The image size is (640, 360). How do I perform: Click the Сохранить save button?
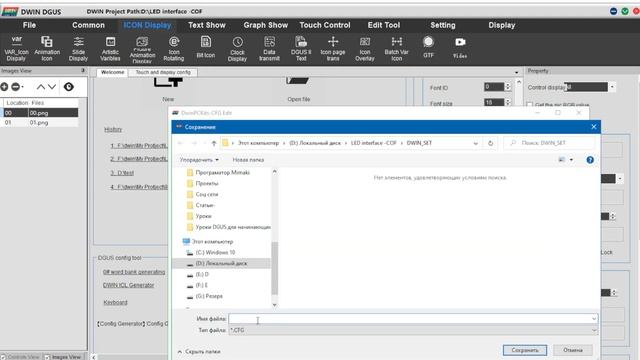click(x=524, y=350)
